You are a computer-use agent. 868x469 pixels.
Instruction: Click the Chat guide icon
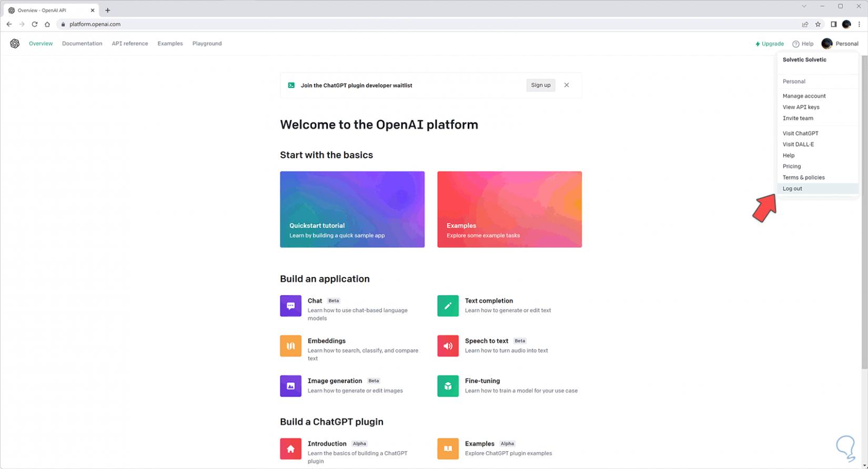click(x=290, y=306)
